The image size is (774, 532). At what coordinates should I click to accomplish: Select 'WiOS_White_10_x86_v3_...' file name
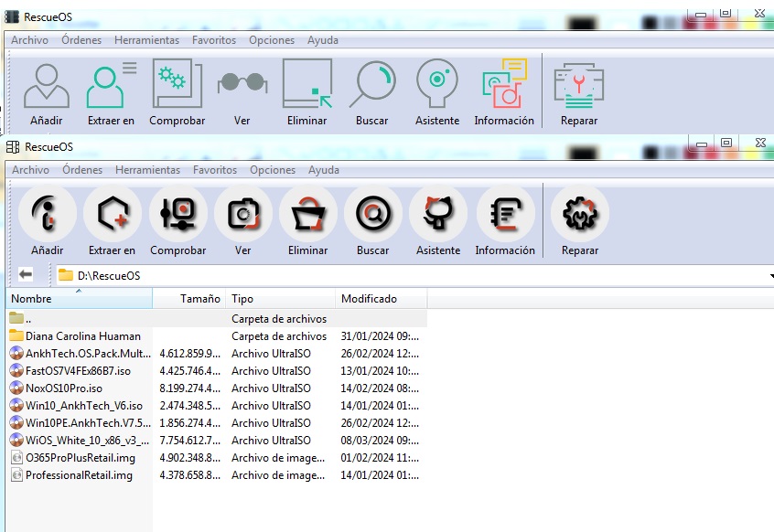click(87, 441)
